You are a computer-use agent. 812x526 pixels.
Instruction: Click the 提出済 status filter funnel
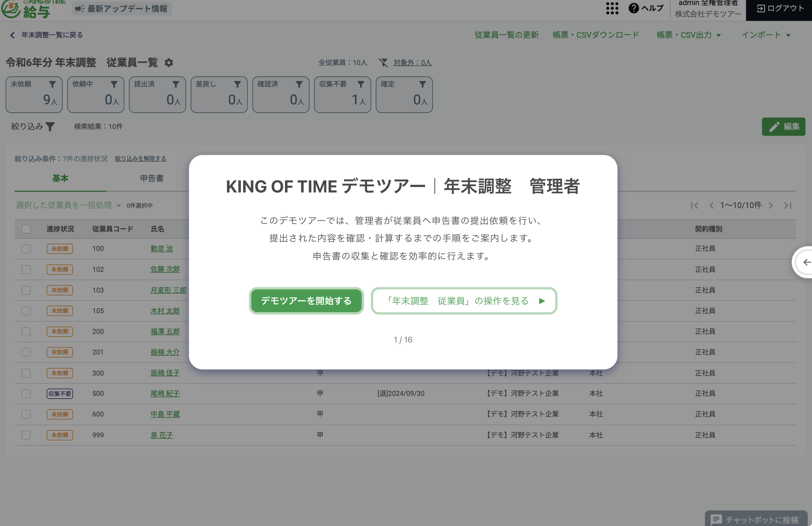click(x=176, y=84)
